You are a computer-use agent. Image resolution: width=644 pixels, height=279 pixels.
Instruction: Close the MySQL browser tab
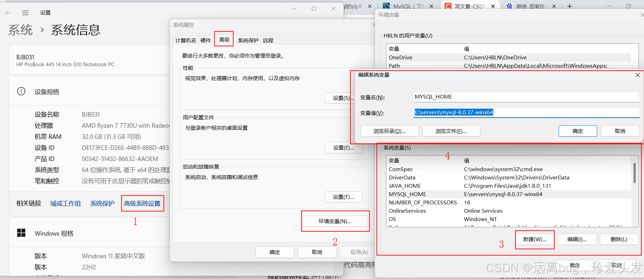431,6
